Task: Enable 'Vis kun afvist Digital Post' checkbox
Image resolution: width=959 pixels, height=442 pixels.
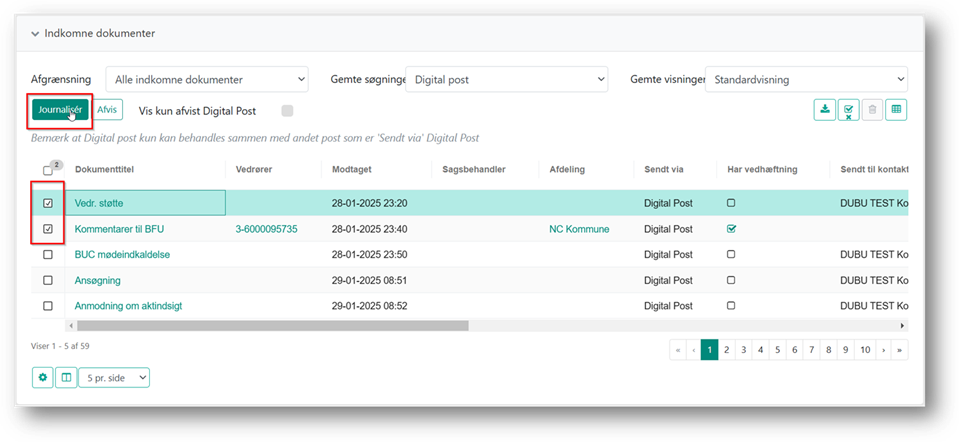Action: click(x=288, y=111)
